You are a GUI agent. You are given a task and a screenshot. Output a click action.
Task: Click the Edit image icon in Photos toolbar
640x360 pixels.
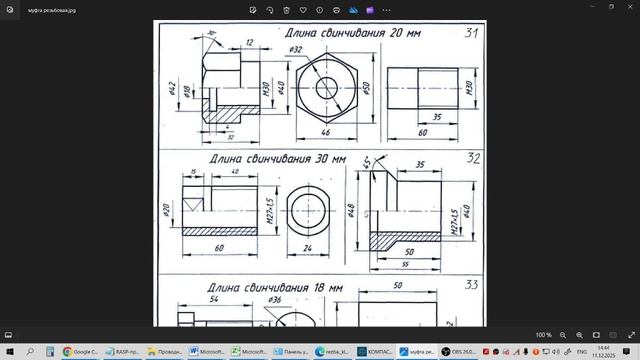253,10
